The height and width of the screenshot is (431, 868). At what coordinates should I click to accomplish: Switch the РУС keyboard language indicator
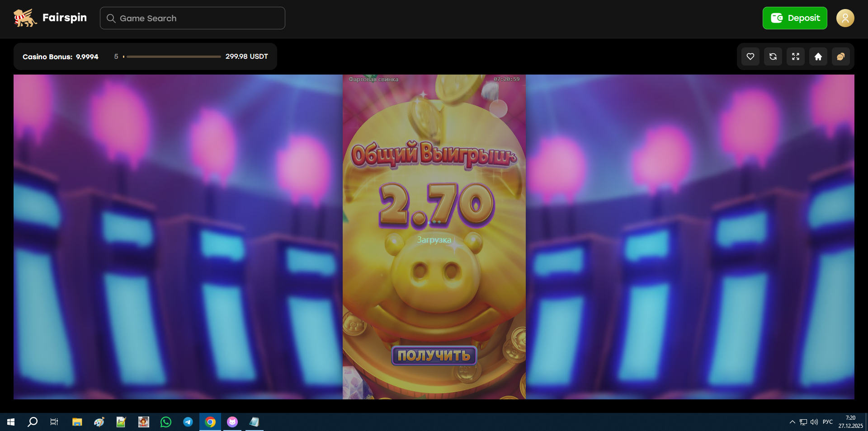(x=827, y=422)
